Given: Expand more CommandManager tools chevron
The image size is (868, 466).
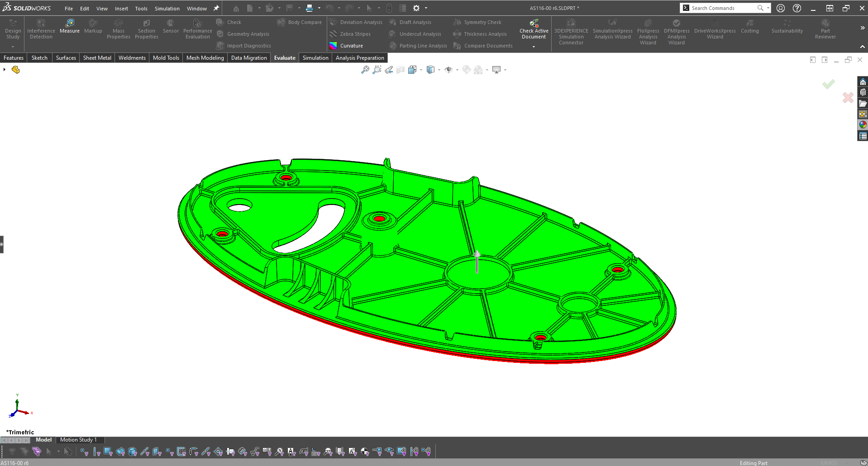Looking at the screenshot, I should click(x=862, y=28).
